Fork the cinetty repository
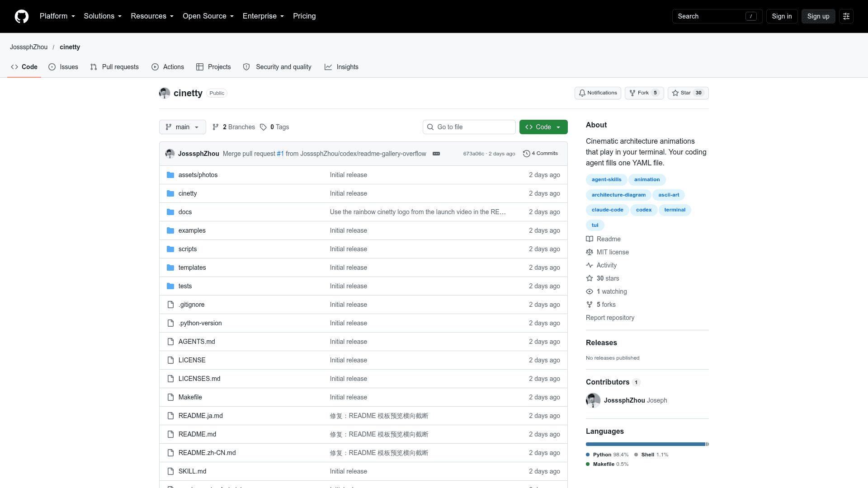 (644, 93)
